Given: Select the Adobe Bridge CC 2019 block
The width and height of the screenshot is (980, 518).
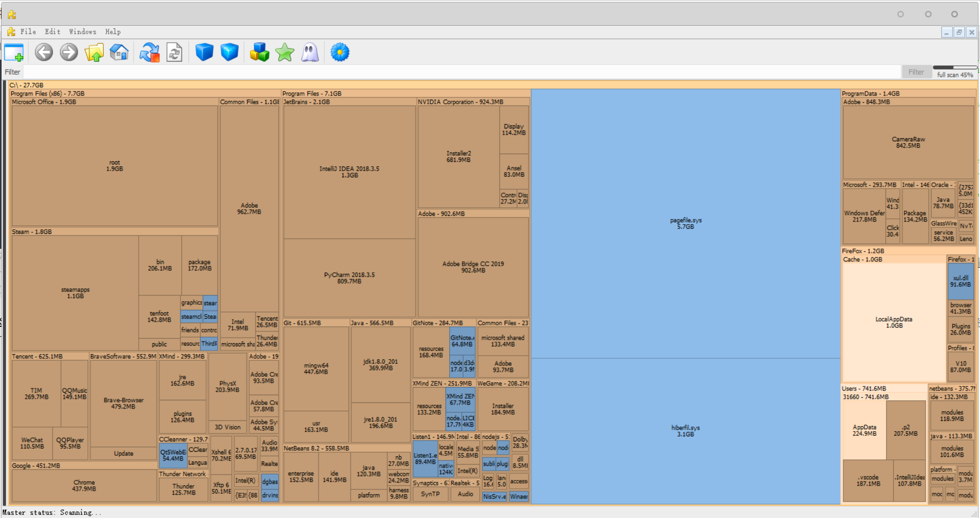Looking at the screenshot, I should click(473, 267).
